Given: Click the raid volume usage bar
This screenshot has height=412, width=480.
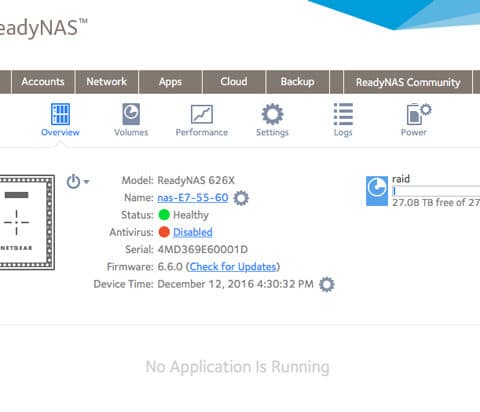Looking at the screenshot, I should [x=436, y=191].
